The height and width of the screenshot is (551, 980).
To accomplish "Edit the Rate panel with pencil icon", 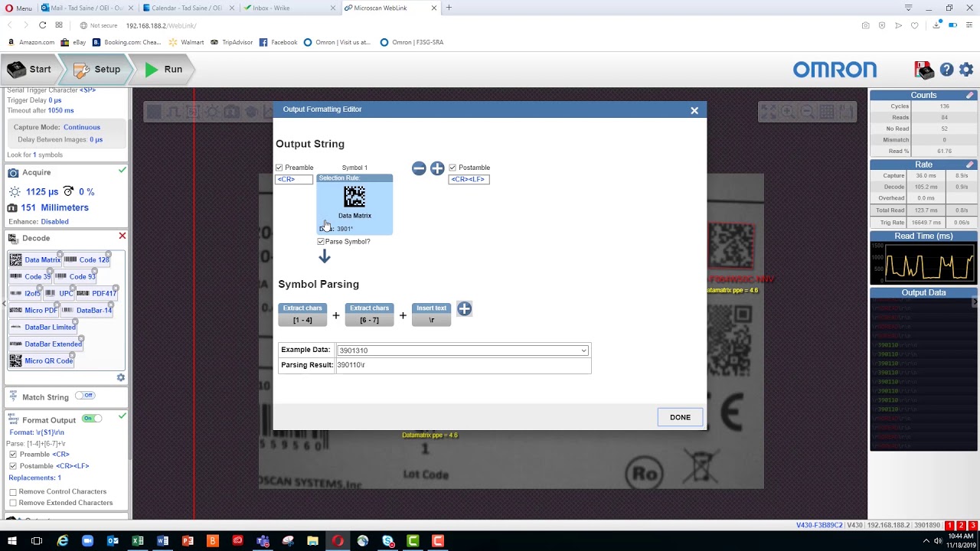I will (970, 165).
